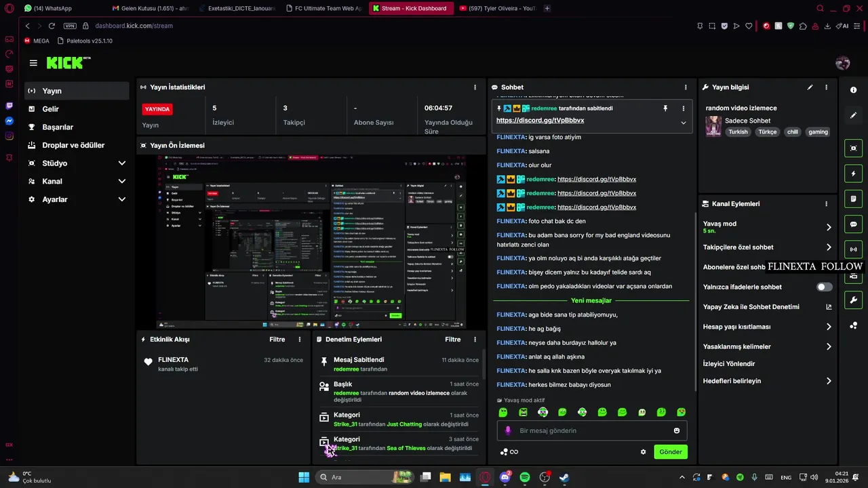Image resolution: width=868 pixels, height=488 pixels.
Task: Click the pencil icon in right sidebar
Action: [853, 115]
